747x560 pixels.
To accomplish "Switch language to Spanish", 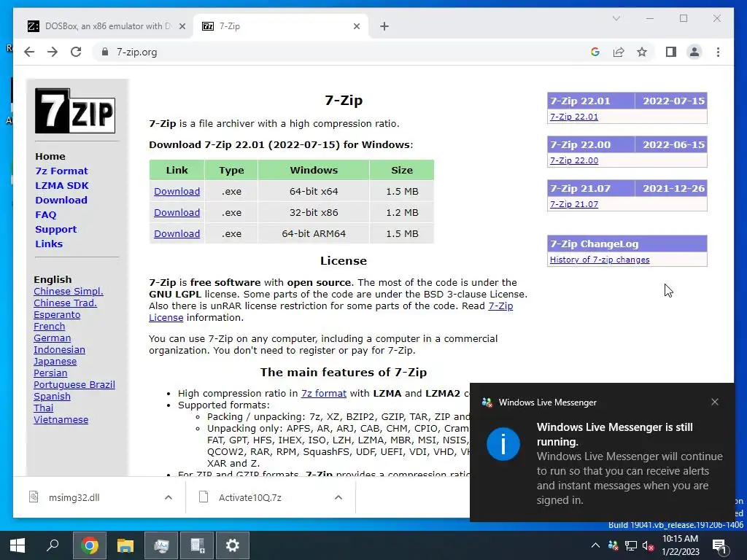I will tap(52, 396).
